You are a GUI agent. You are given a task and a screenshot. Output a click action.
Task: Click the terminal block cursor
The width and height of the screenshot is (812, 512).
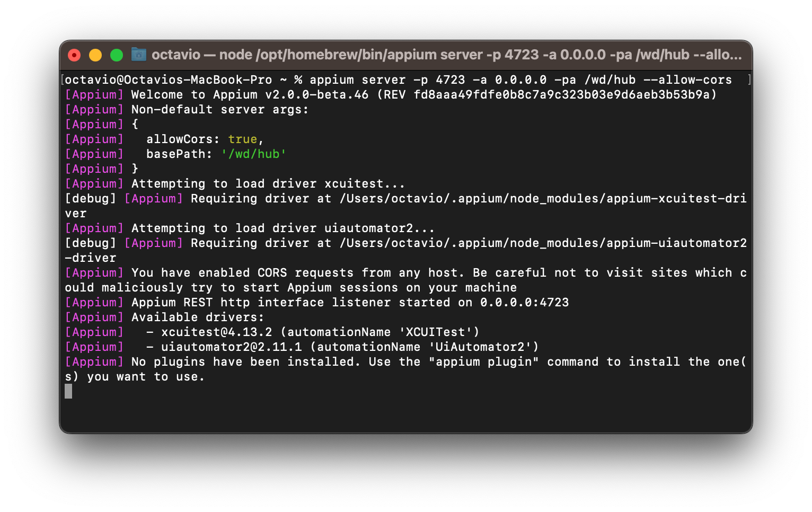(68, 391)
